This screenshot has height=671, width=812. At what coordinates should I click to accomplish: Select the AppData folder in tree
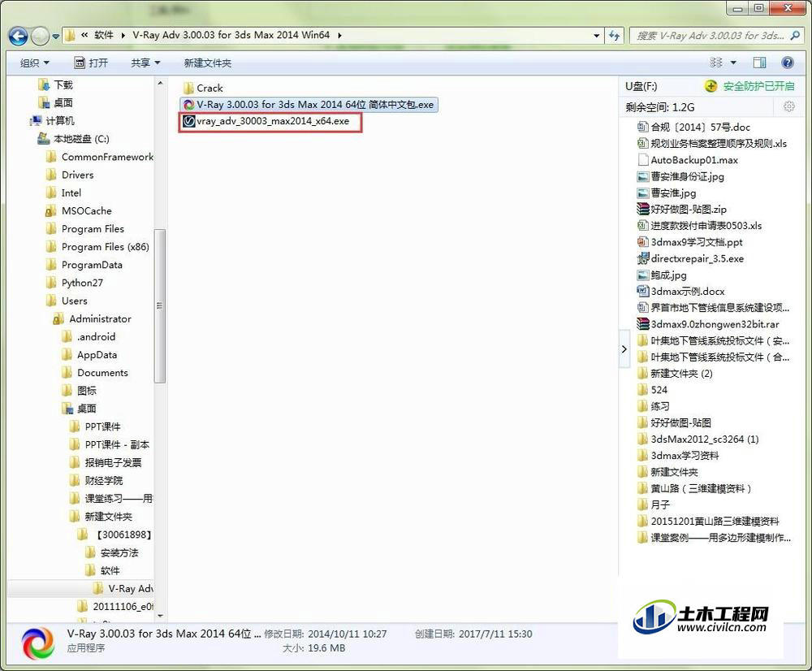click(x=90, y=355)
